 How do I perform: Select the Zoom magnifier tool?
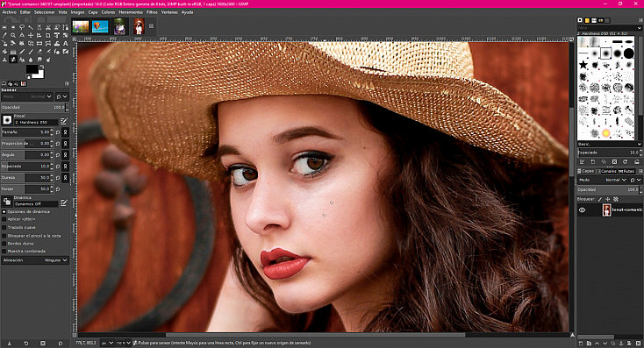click(x=13, y=35)
